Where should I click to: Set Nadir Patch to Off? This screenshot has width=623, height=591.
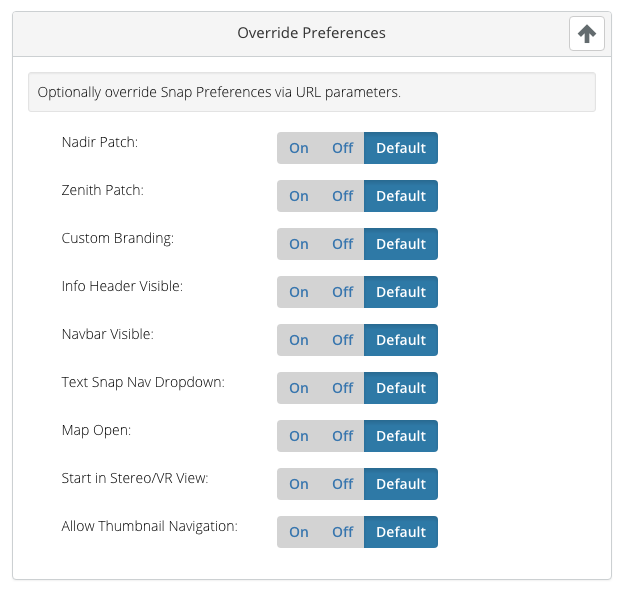click(342, 148)
